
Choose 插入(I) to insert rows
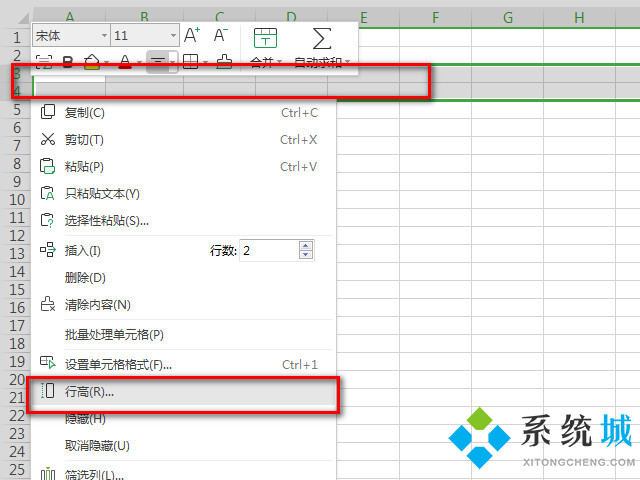83,251
